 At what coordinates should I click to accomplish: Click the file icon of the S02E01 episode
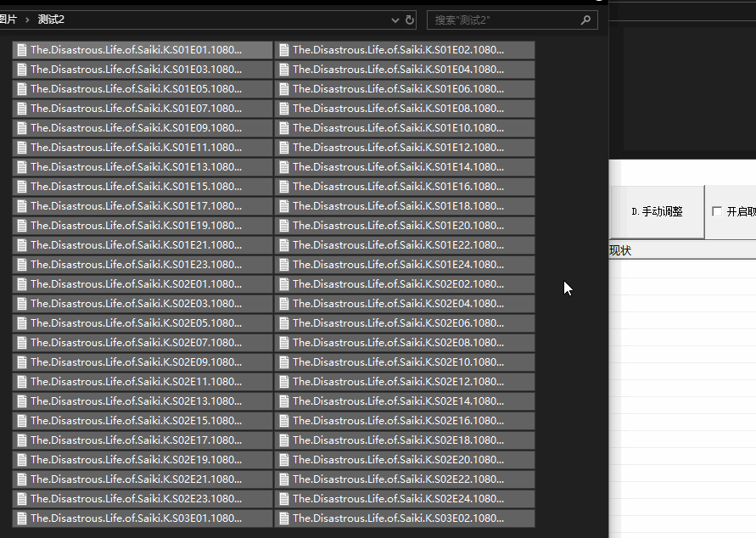[22, 284]
